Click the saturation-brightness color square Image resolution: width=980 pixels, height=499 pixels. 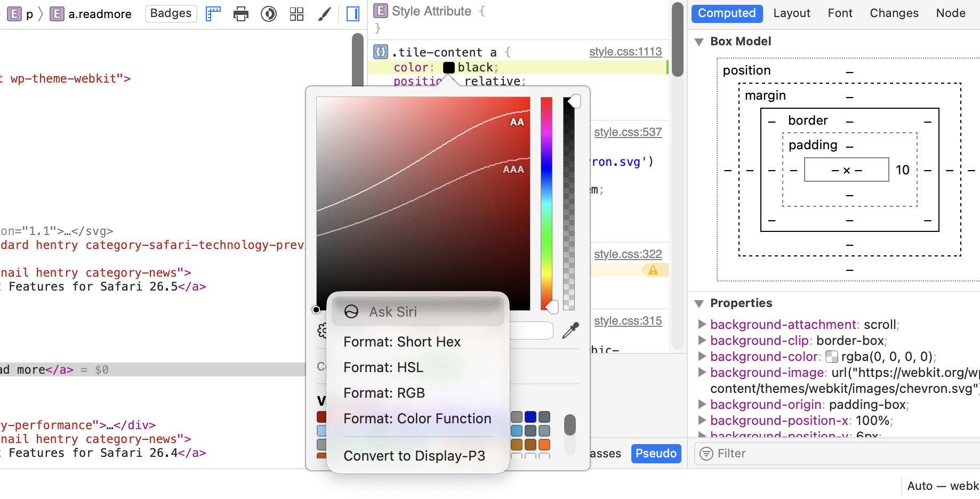tap(423, 203)
